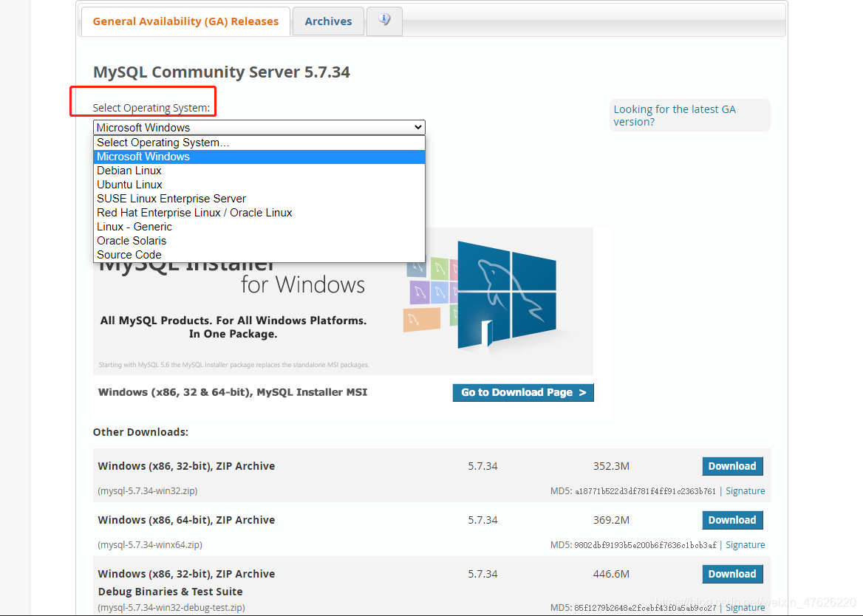Click the '(mysql-5.7.34-winx64.zip)' filename

pyautogui.click(x=150, y=545)
